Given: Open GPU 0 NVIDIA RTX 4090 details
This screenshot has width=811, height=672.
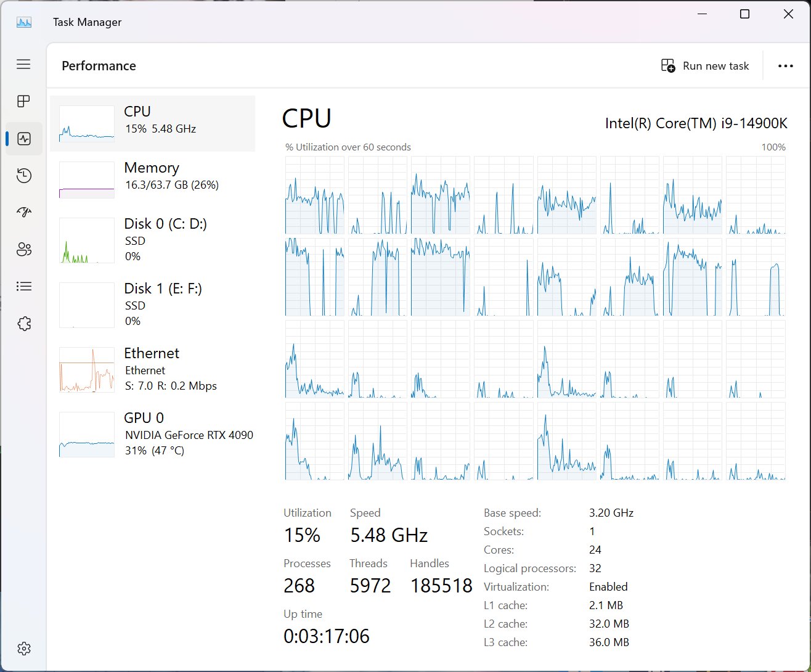Looking at the screenshot, I should point(152,434).
